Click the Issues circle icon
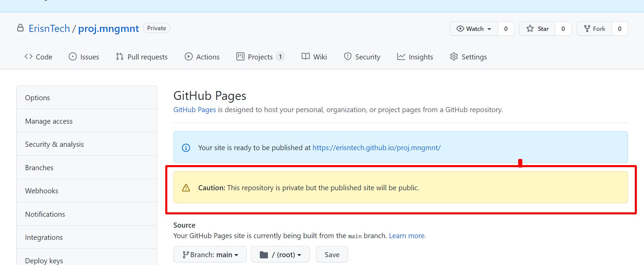644x265 pixels. click(x=73, y=56)
